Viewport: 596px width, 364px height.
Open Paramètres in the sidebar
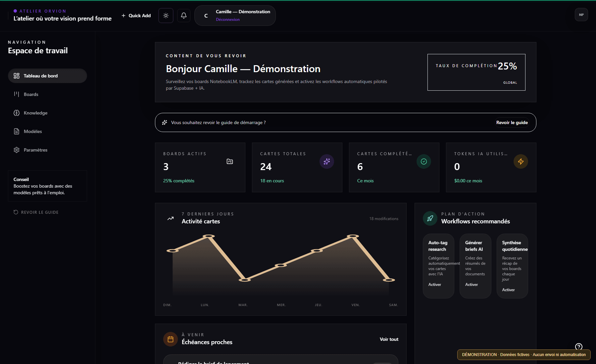pos(47,150)
